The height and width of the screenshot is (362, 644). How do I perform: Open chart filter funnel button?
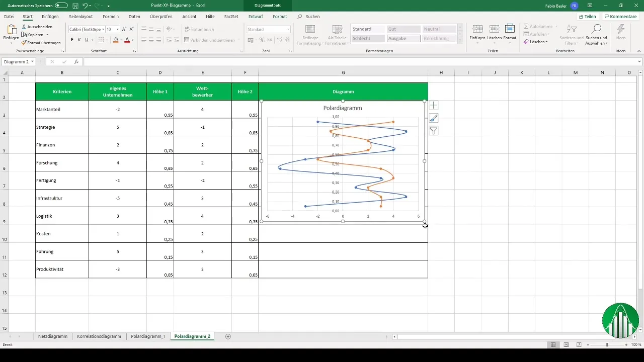pyautogui.click(x=434, y=131)
